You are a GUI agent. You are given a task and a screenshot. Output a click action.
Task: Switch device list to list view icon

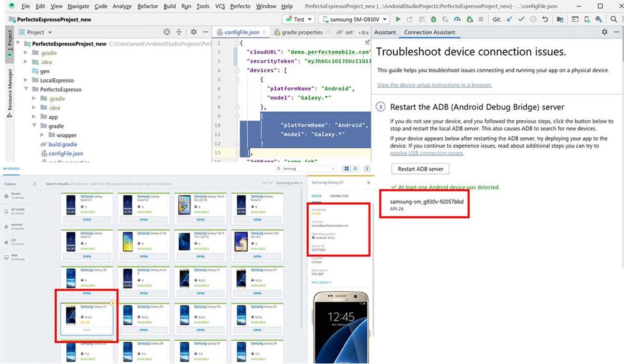click(356, 168)
